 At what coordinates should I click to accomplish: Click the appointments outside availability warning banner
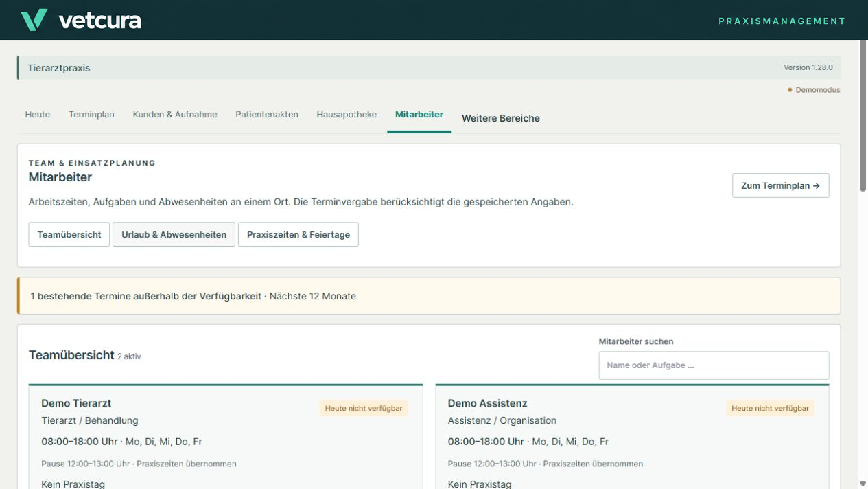tap(429, 296)
